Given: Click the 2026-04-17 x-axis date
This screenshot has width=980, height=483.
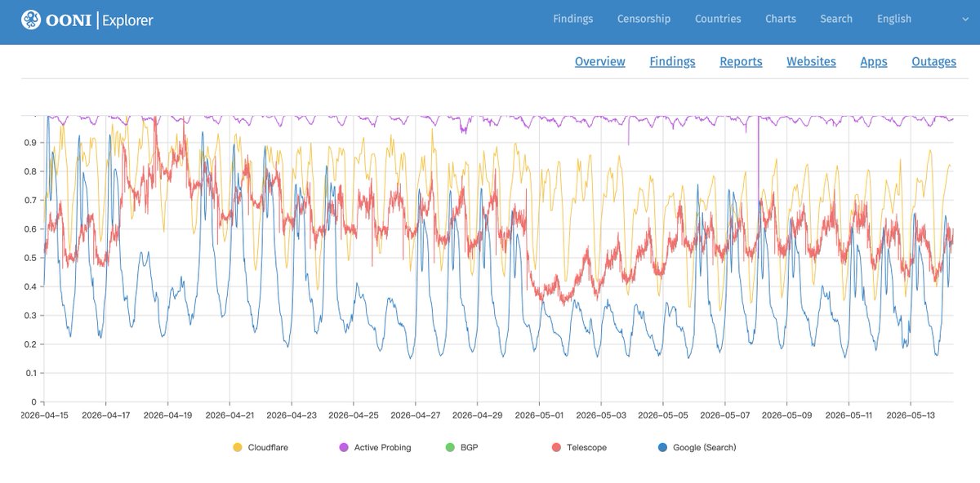Looking at the screenshot, I should pyautogui.click(x=105, y=414).
